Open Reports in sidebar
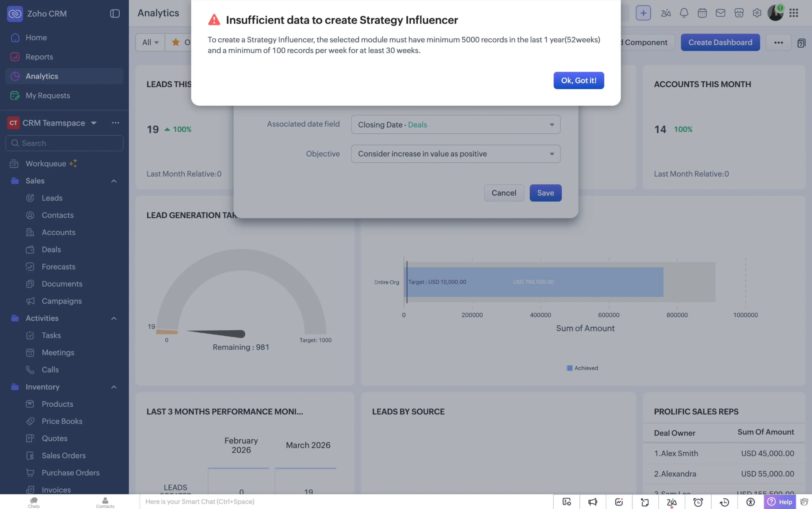 (x=64, y=57)
